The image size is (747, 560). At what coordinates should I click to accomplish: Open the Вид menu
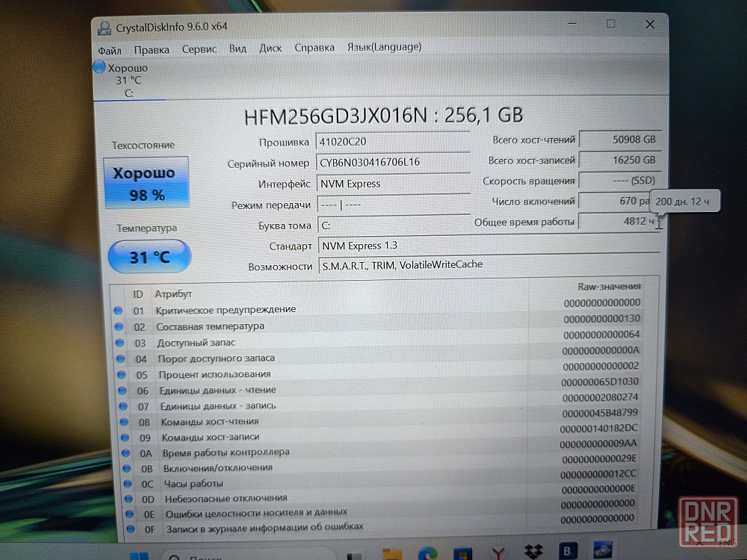pyautogui.click(x=238, y=49)
